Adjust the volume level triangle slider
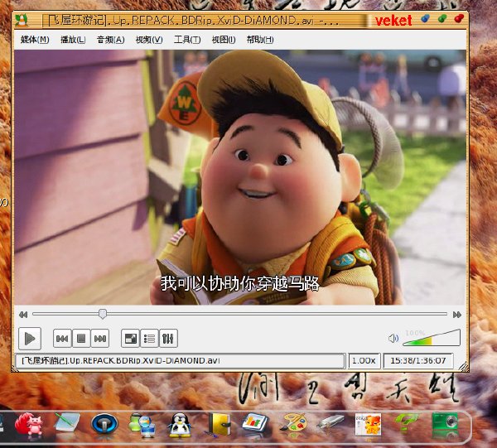The image size is (497, 448). (x=432, y=338)
